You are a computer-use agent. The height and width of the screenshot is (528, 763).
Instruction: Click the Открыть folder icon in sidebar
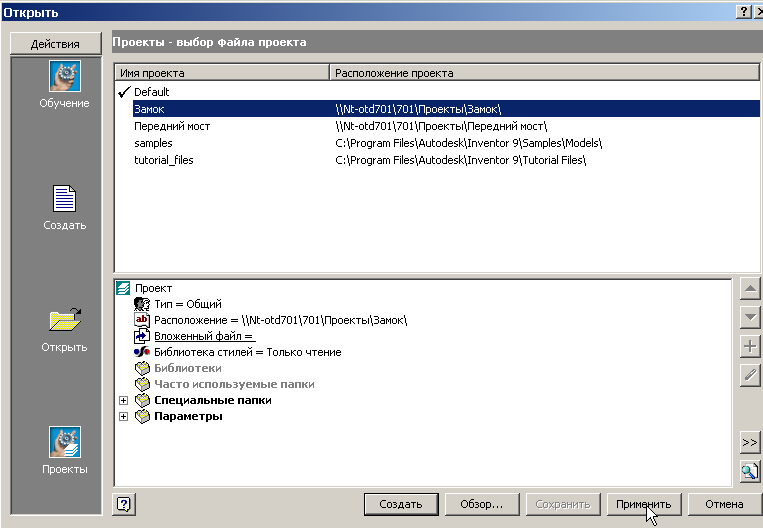coord(65,320)
